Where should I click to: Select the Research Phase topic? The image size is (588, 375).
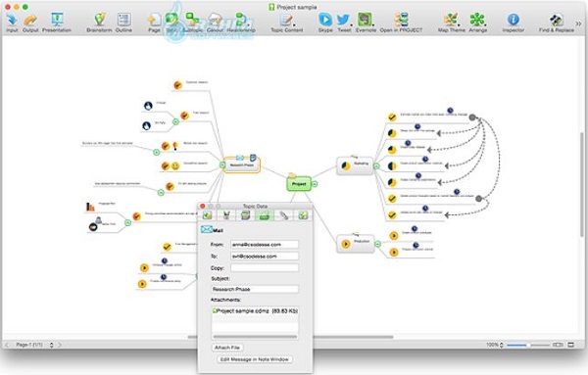click(x=242, y=164)
